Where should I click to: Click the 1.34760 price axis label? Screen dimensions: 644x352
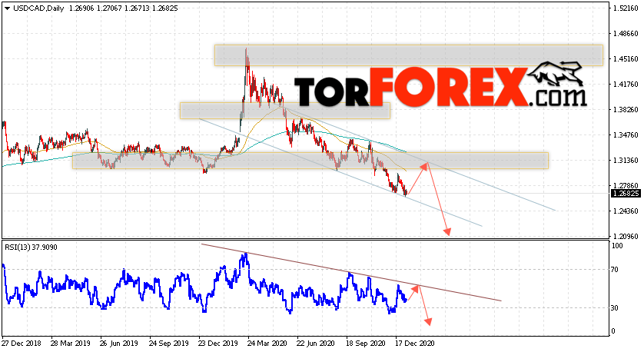[626, 135]
